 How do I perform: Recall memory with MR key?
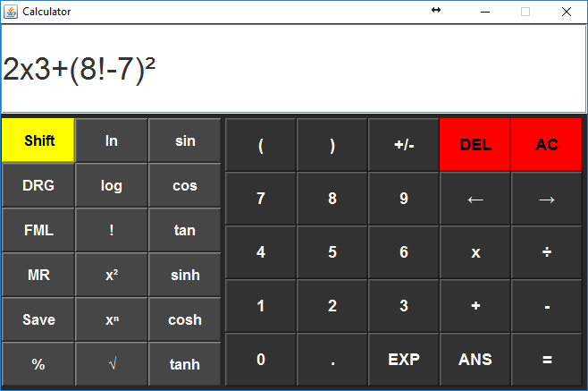pyautogui.click(x=38, y=275)
